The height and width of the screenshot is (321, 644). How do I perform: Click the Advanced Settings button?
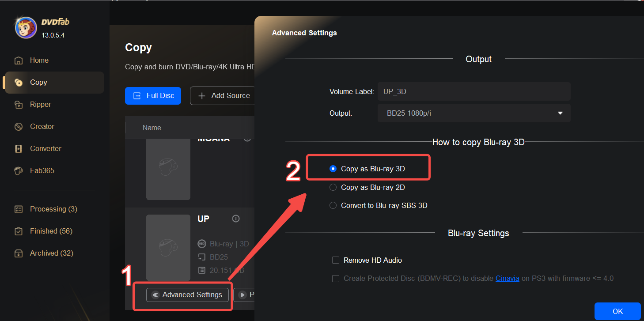click(187, 295)
